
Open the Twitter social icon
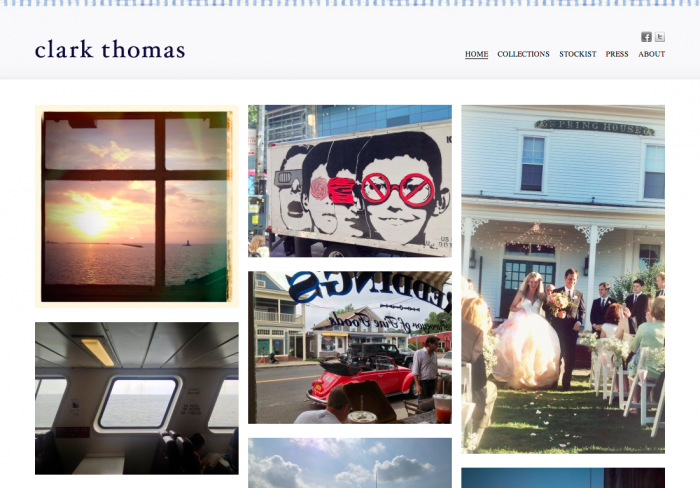(x=659, y=37)
